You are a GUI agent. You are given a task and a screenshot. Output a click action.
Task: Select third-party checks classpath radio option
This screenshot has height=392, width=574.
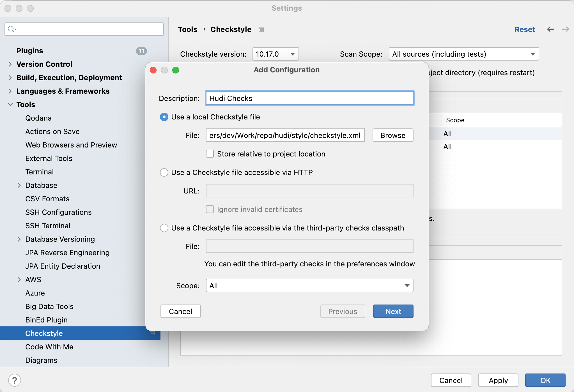tap(164, 228)
